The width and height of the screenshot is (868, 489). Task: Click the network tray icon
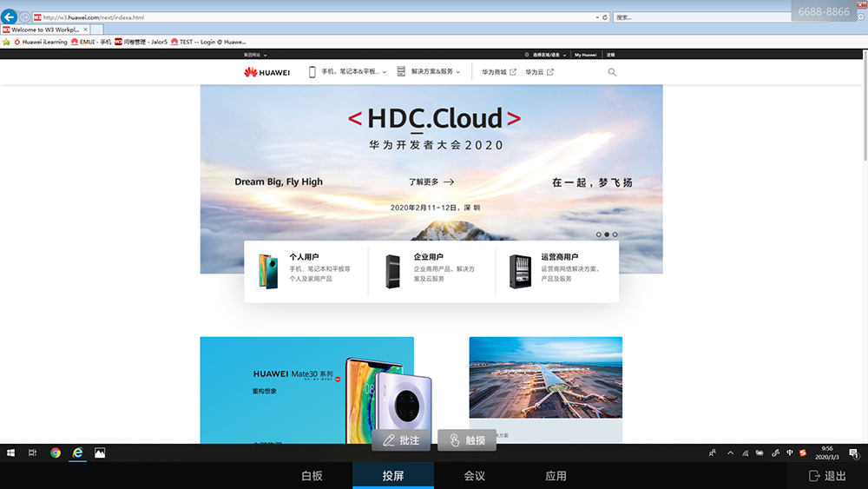coord(745,453)
